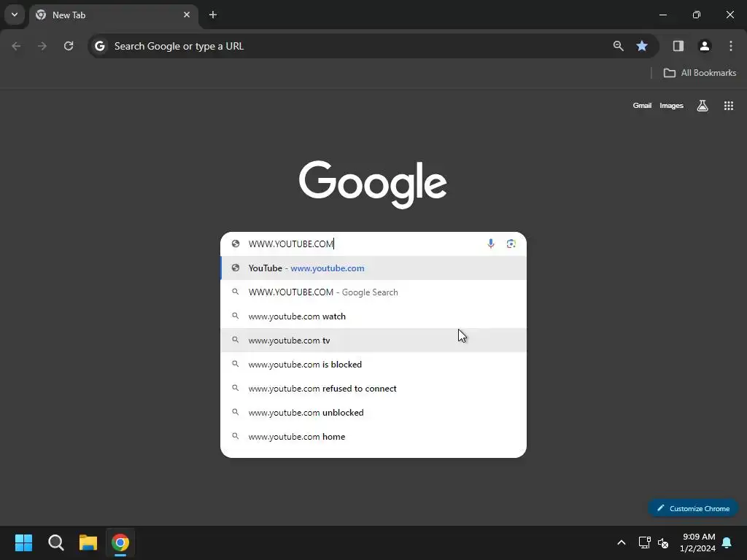Select WWW.YOUTUBE.COM - Google Search suggestion
The height and width of the screenshot is (560, 747).
point(373,292)
